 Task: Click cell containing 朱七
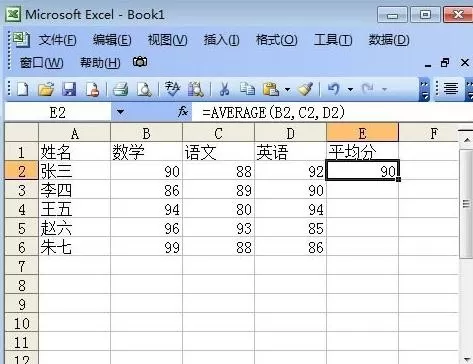(x=75, y=247)
